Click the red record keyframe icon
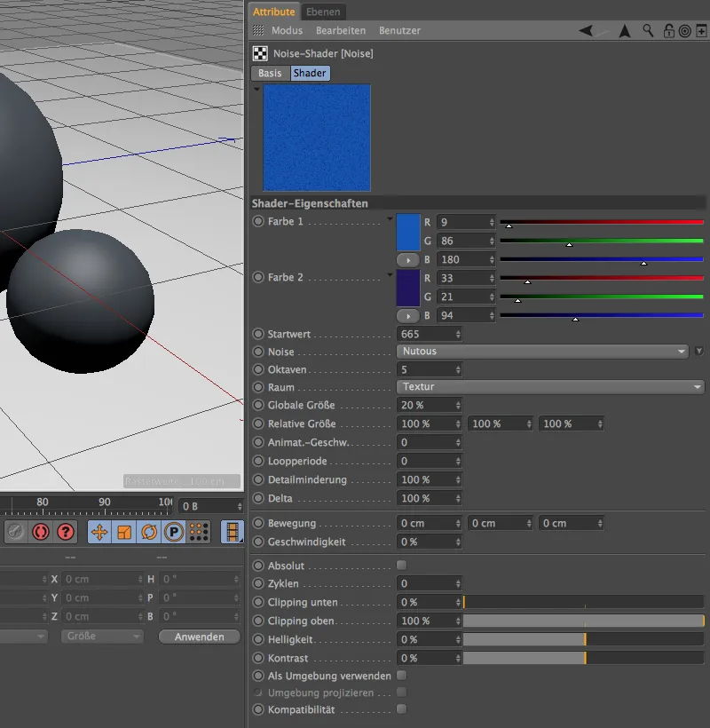This screenshot has width=710, height=728. [40, 532]
